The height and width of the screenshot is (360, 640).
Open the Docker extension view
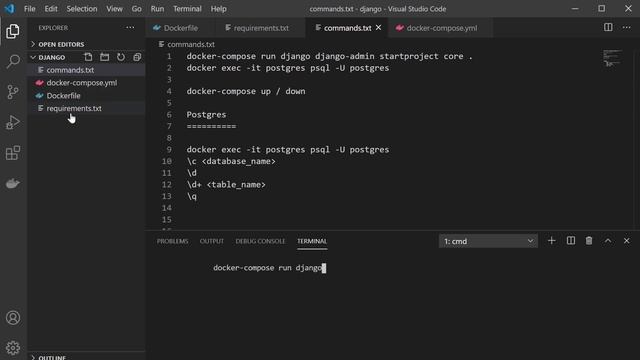point(13,184)
